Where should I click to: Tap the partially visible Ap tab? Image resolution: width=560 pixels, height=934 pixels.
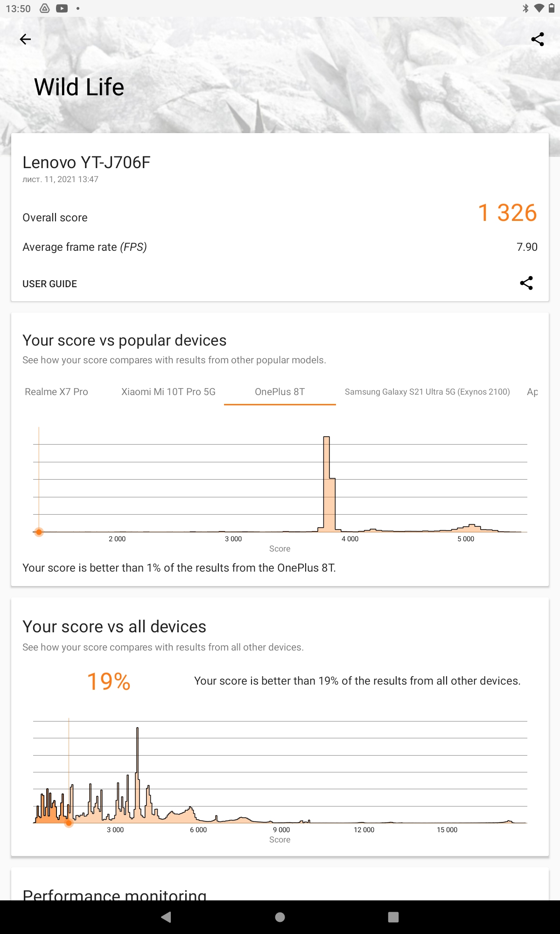pyautogui.click(x=532, y=392)
